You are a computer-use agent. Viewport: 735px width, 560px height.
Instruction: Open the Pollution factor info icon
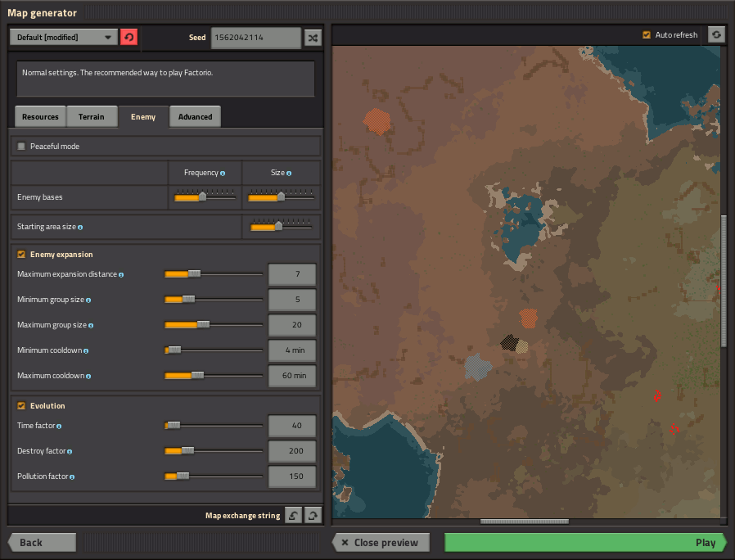[x=72, y=477]
